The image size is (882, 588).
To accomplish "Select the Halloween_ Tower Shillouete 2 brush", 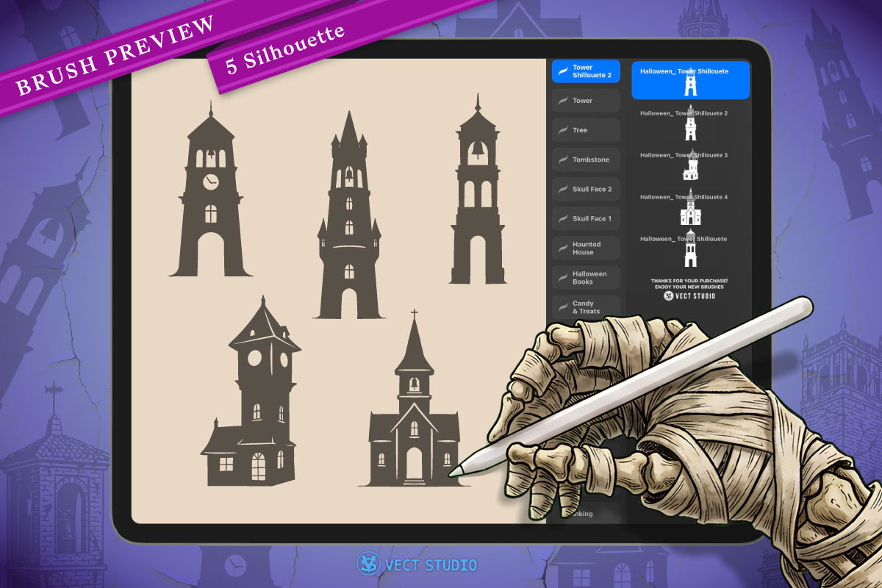I will point(690,123).
